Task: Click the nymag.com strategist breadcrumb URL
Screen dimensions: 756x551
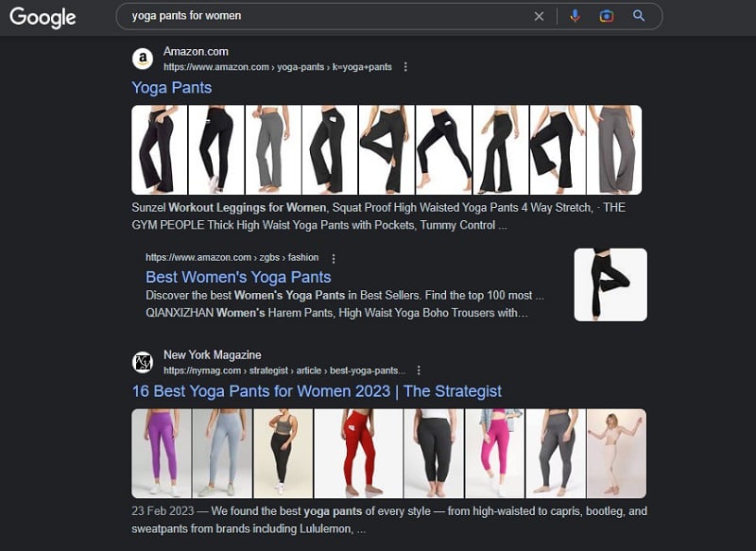Action: pyautogui.click(x=284, y=370)
